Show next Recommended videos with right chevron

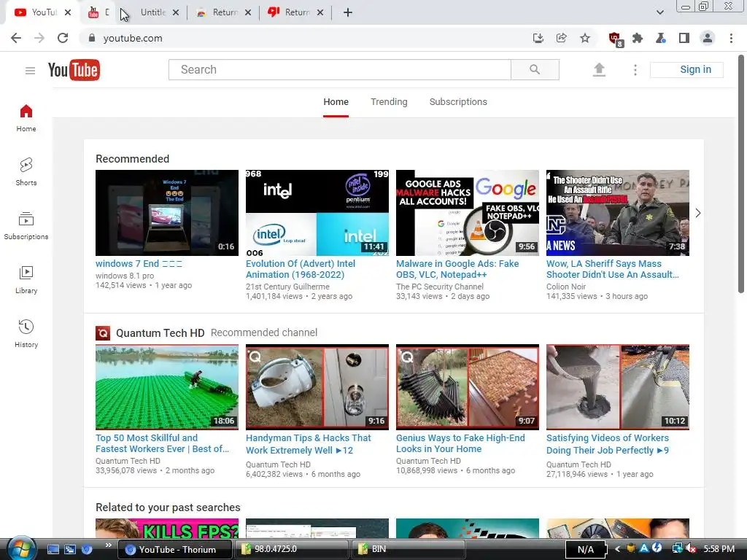(x=697, y=213)
